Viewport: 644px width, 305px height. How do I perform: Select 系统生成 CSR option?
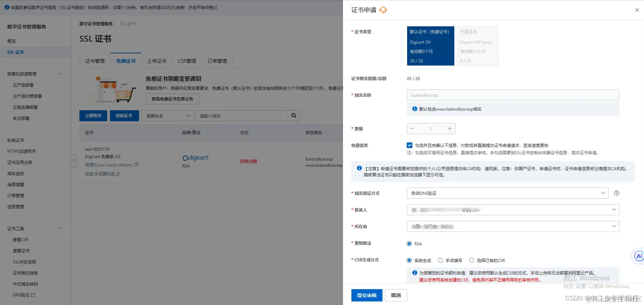[409, 260]
